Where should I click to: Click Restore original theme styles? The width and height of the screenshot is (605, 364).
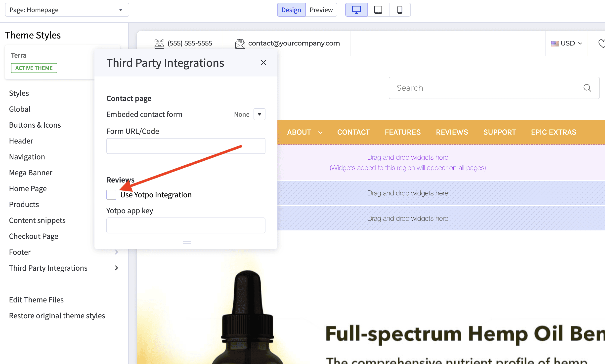57,316
